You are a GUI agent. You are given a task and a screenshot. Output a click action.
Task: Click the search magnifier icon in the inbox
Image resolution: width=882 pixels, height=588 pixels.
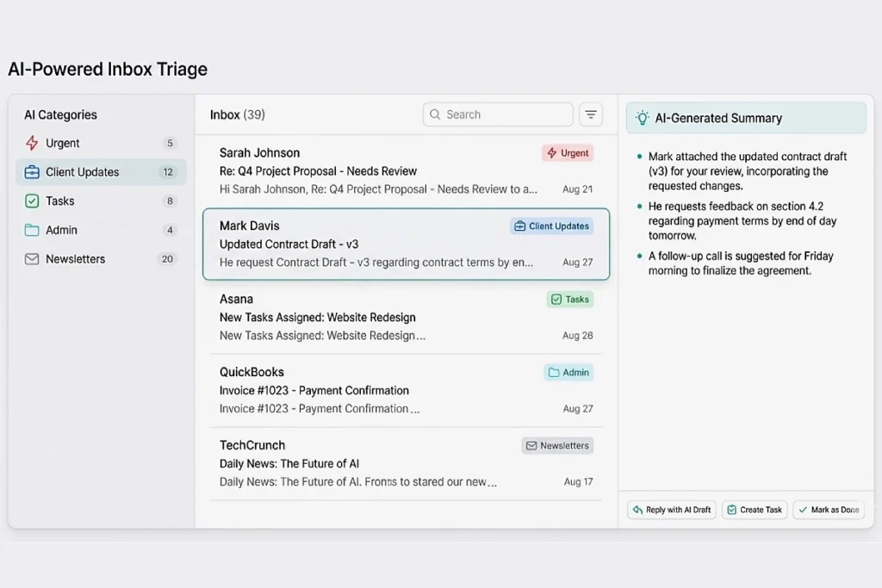pos(435,114)
